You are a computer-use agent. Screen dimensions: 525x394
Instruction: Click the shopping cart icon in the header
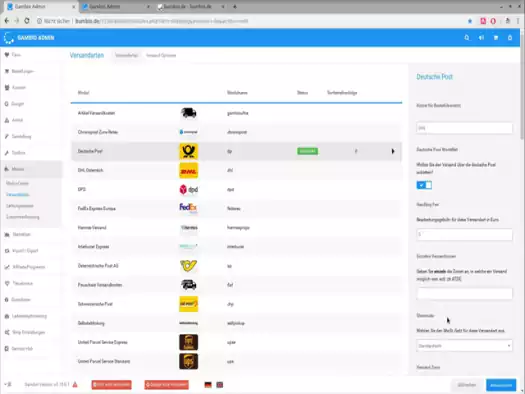496,38
